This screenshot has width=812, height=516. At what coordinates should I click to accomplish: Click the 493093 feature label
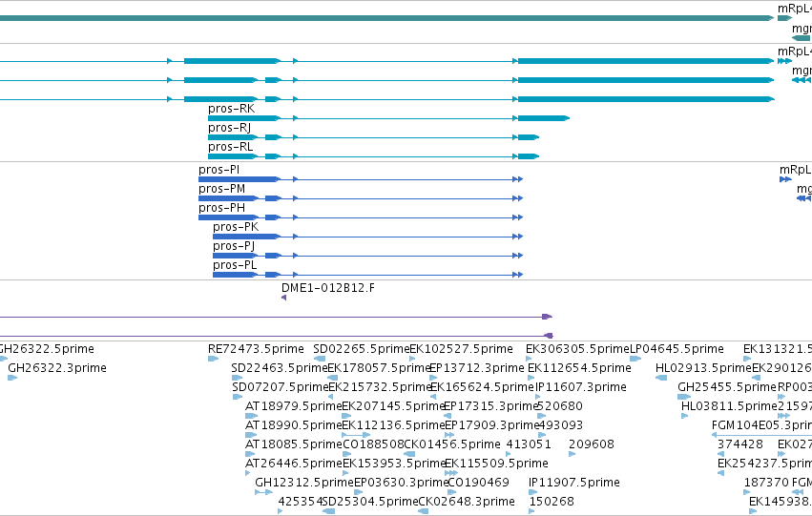coord(561,426)
